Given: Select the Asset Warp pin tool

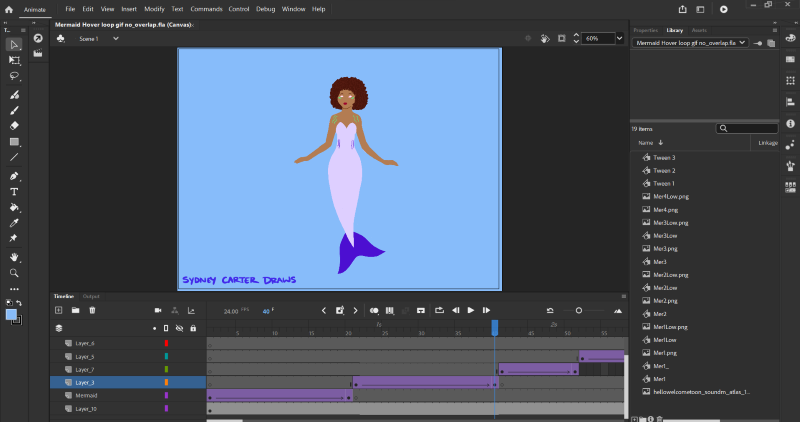Looking at the screenshot, I should tap(14, 238).
